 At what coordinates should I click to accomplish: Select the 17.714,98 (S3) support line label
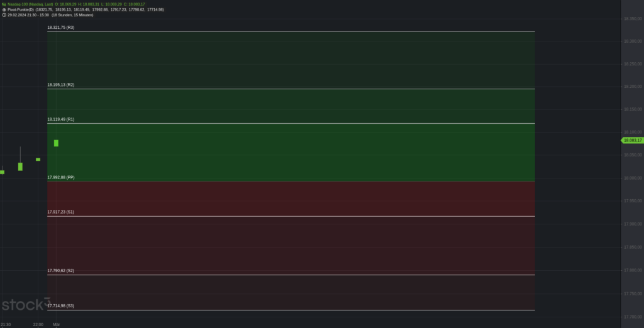[x=61, y=306]
